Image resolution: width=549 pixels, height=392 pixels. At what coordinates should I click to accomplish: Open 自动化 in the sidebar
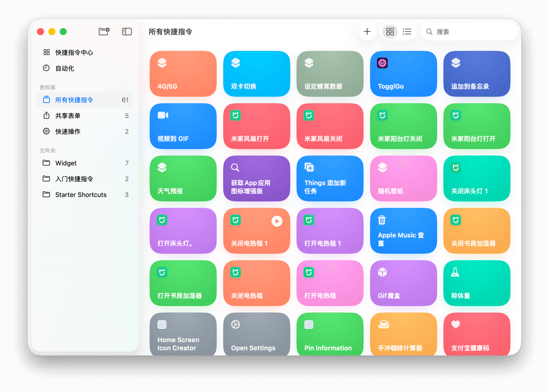[65, 68]
